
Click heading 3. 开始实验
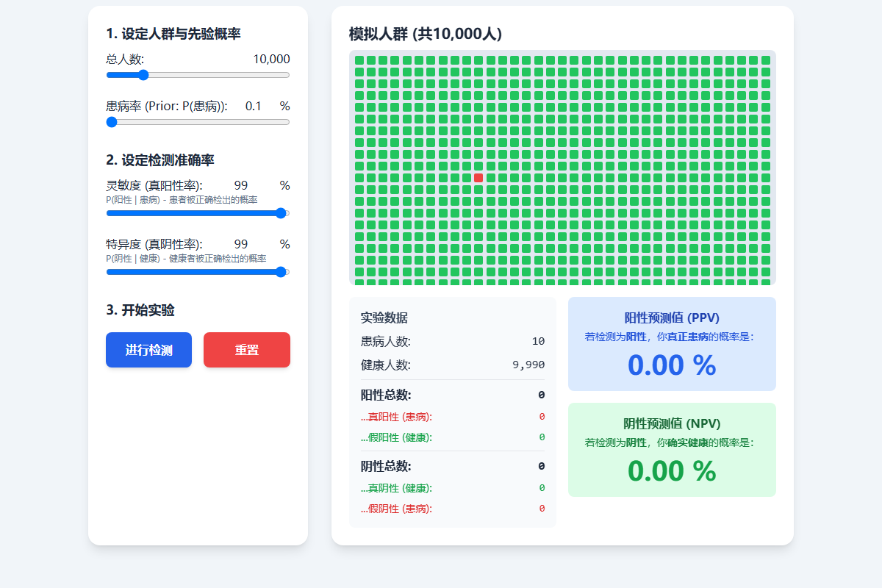point(140,310)
